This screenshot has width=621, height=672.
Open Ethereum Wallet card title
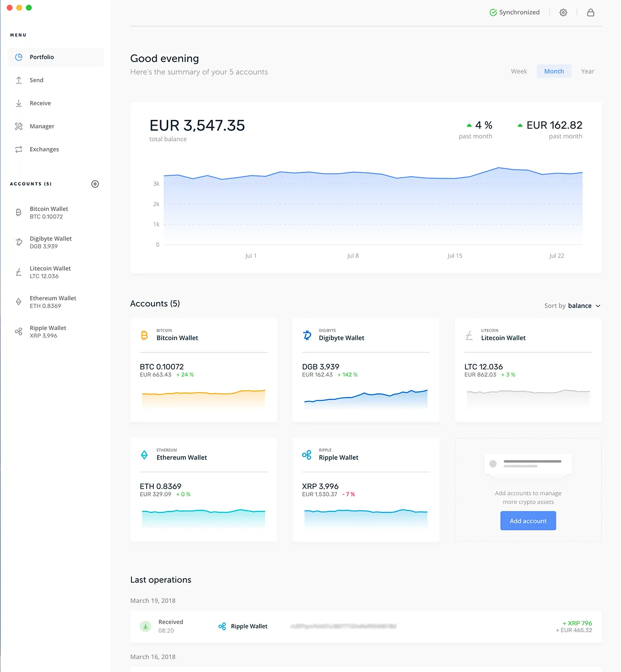coord(181,458)
